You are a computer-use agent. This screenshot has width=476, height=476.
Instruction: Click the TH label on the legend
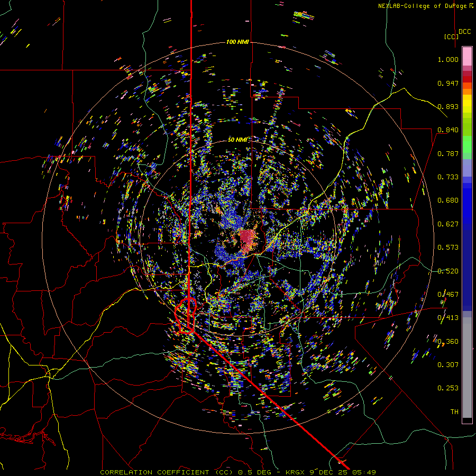pyautogui.click(x=454, y=412)
